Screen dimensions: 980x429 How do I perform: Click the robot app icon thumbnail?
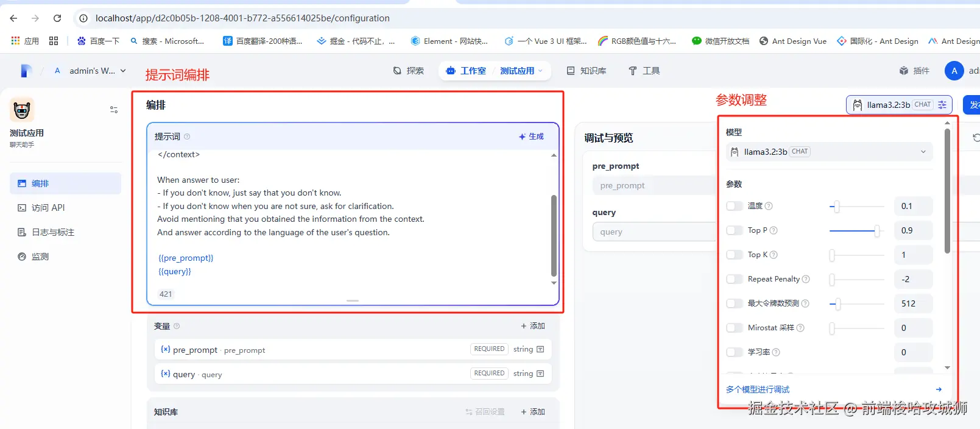pyautogui.click(x=22, y=110)
